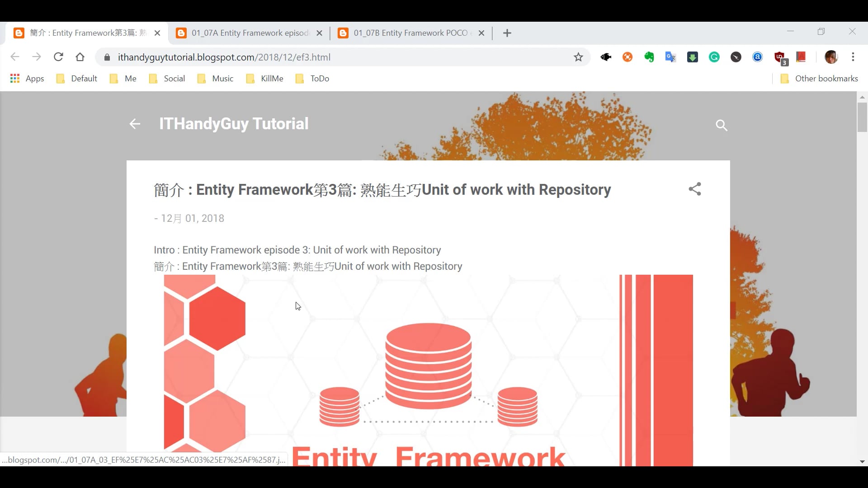Open the share icon on the blog post
Viewport: 868px width, 488px height.
[x=694, y=189]
